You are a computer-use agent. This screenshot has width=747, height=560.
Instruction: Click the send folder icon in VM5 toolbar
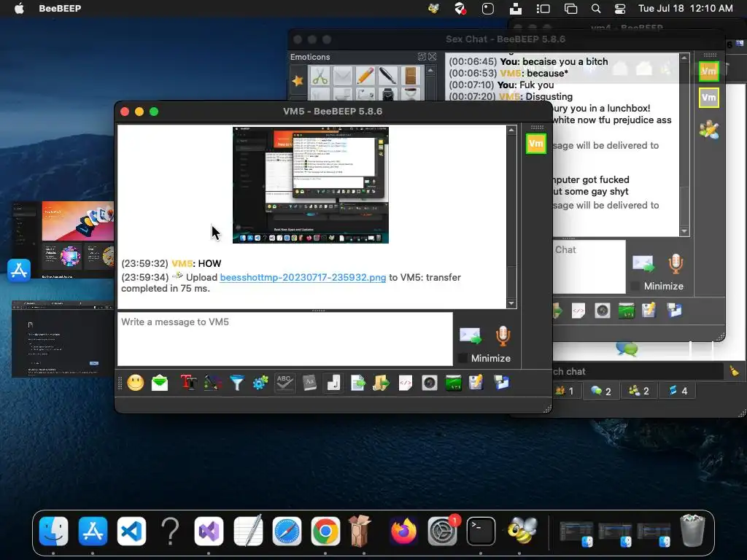(x=381, y=383)
